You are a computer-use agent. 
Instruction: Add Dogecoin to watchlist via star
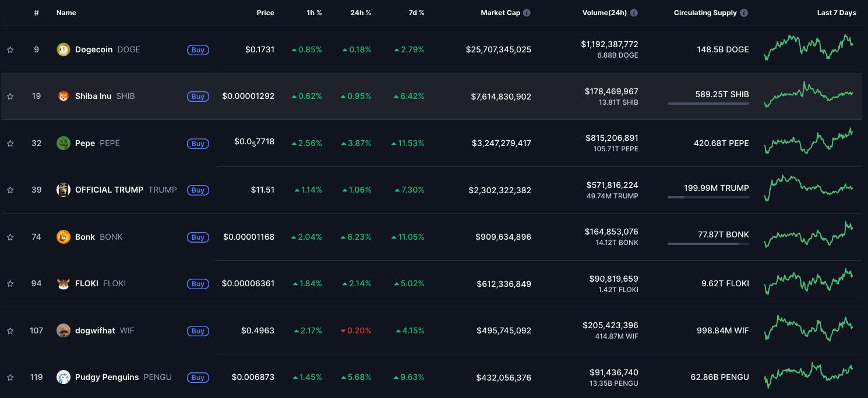click(10, 49)
